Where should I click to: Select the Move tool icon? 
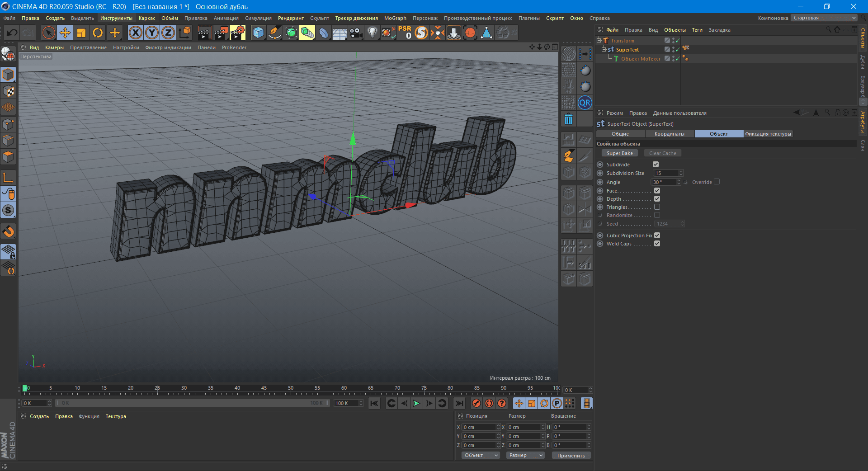(65, 33)
